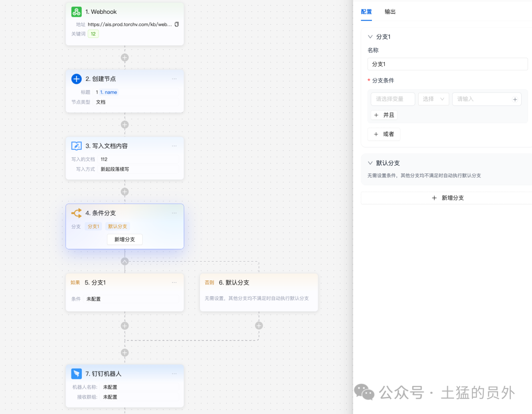Add a node after 创建节点
Viewport: 532px width, 414px height.
click(125, 125)
